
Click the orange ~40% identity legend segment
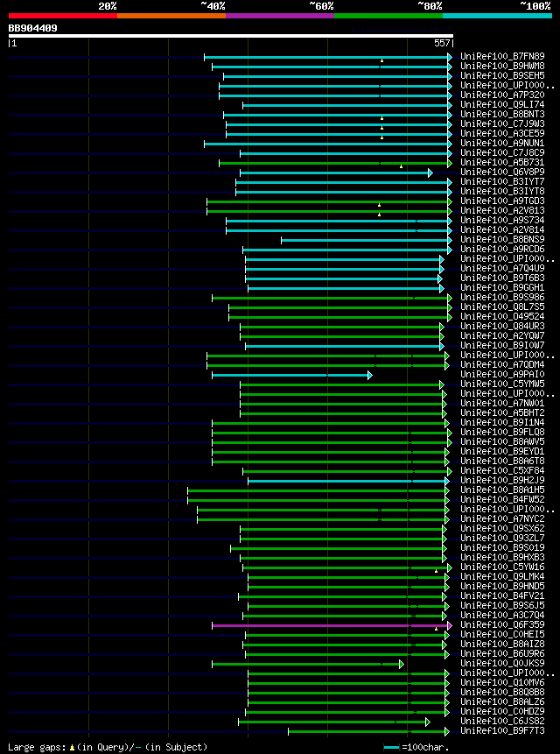171,16
